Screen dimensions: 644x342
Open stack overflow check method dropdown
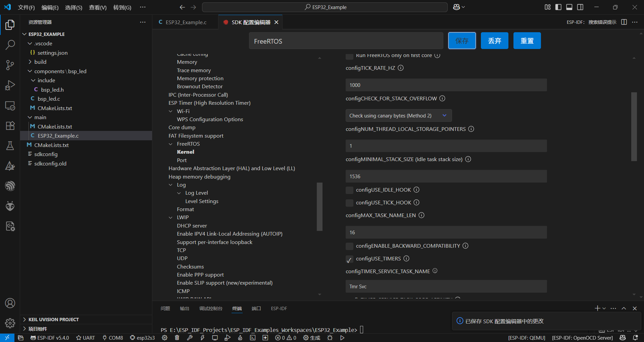(x=399, y=115)
